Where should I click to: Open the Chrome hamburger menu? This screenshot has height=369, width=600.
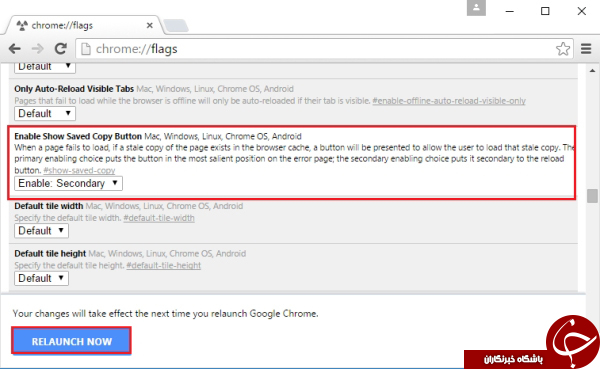coord(586,49)
